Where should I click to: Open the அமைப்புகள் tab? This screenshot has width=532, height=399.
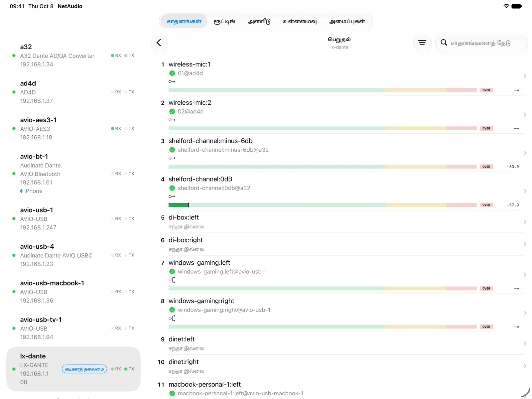click(347, 21)
